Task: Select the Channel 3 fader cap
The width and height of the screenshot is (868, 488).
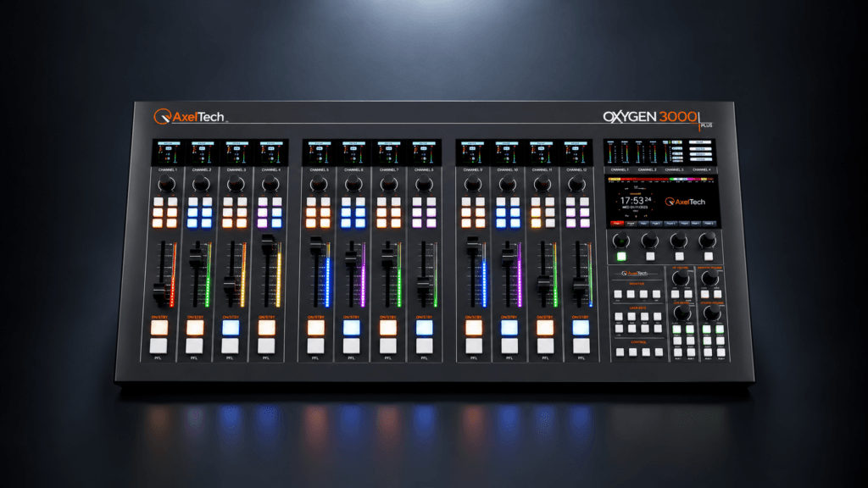Action: click(x=231, y=285)
